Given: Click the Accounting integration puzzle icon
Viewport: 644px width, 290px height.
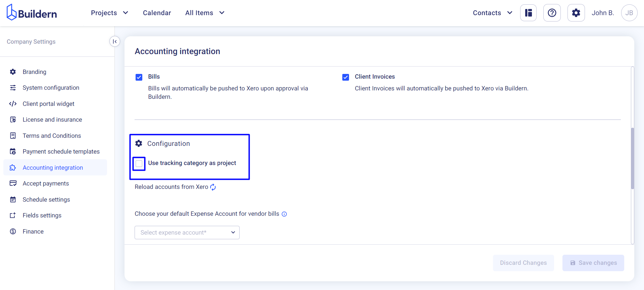Looking at the screenshot, I should (x=13, y=168).
